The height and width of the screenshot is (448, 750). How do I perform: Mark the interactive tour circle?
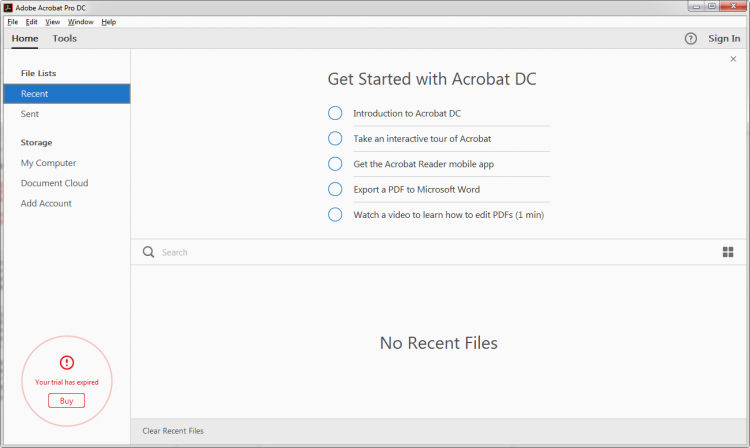[x=335, y=138]
